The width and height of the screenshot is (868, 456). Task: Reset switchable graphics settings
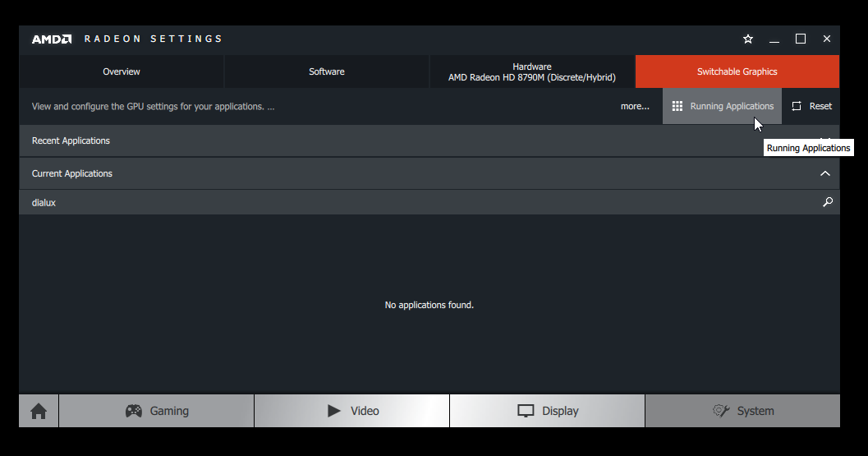(x=811, y=106)
